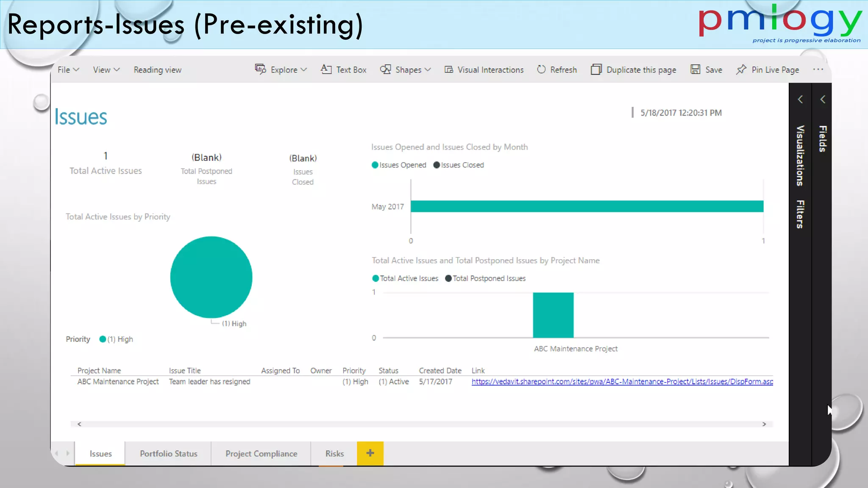This screenshot has height=488, width=868.
Task: Sort by Status column header
Action: coord(388,371)
